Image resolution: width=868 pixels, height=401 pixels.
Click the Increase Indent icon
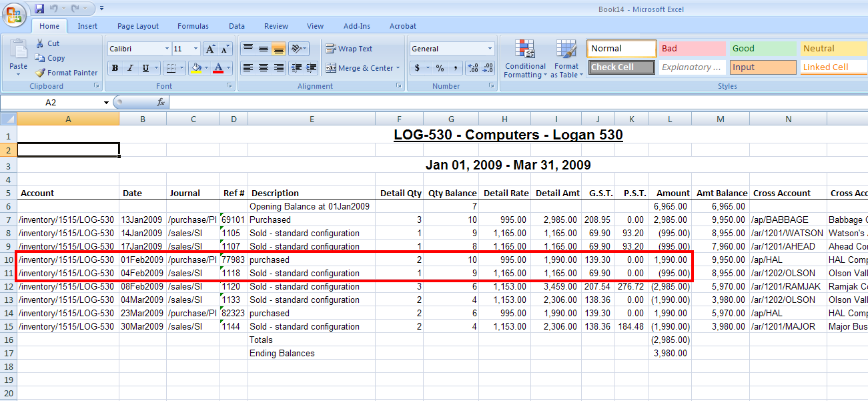pyautogui.click(x=311, y=68)
